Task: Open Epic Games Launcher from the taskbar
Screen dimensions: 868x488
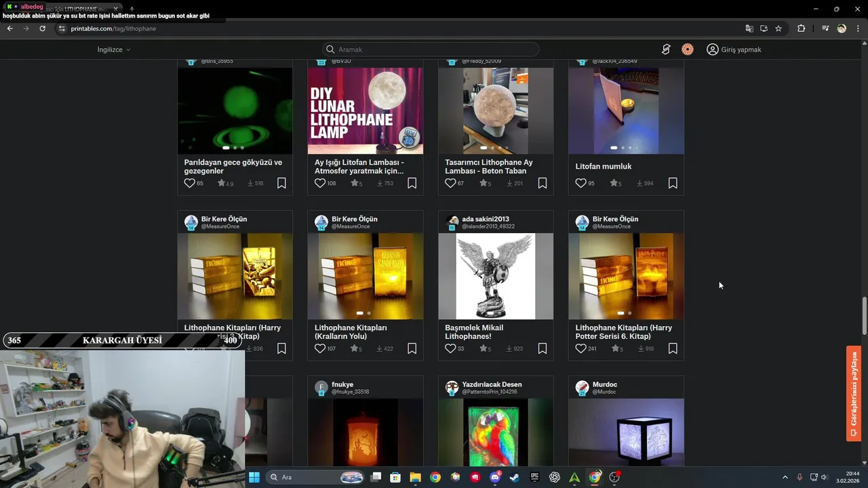Action: (x=535, y=477)
